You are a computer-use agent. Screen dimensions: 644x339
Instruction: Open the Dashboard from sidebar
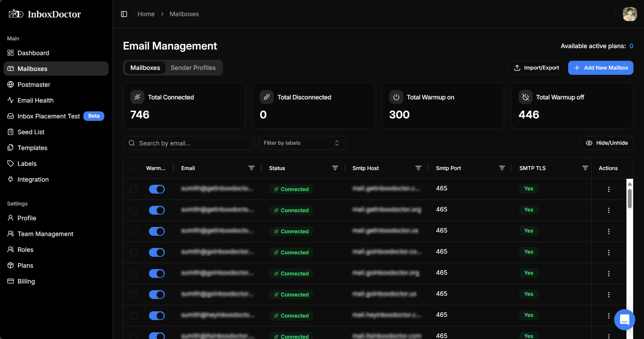tap(33, 53)
